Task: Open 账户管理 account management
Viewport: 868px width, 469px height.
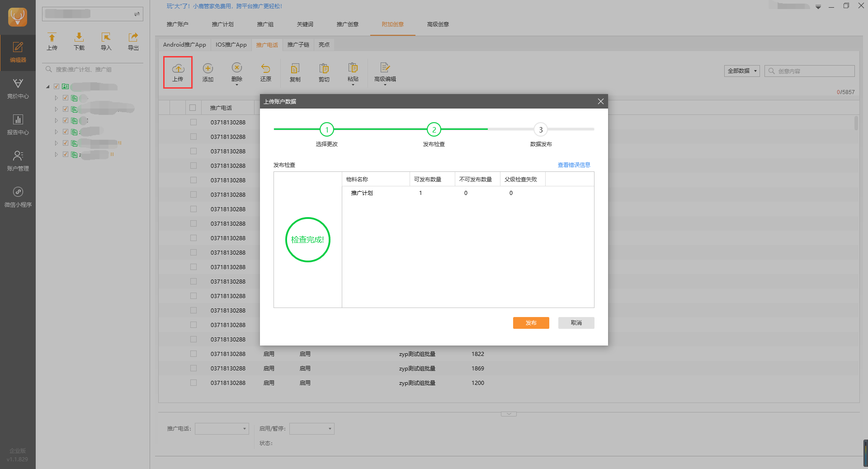Action: point(18,161)
